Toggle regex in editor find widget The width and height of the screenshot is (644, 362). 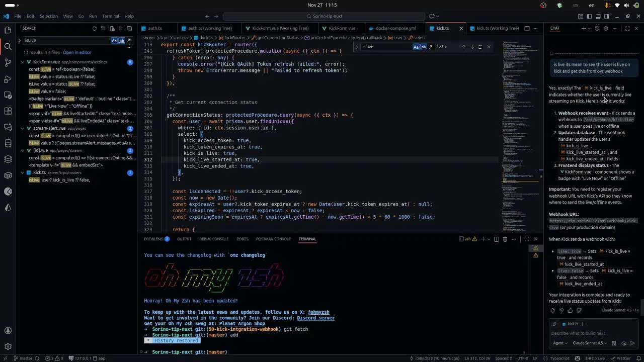click(431, 47)
